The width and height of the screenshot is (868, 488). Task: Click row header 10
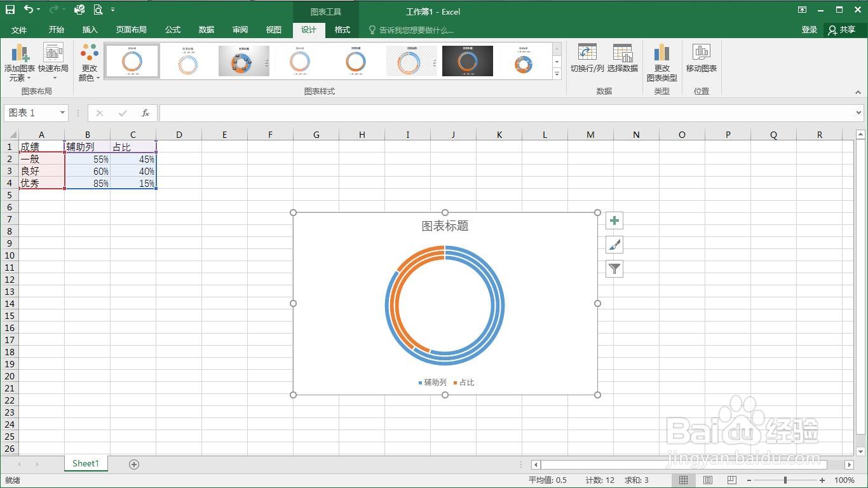tap(9, 255)
